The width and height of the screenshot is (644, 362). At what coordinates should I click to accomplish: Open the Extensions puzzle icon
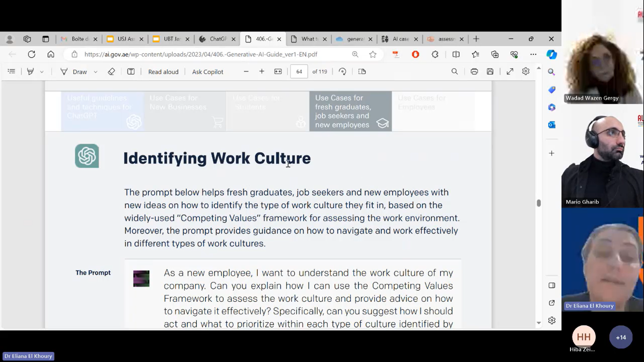click(435, 54)
